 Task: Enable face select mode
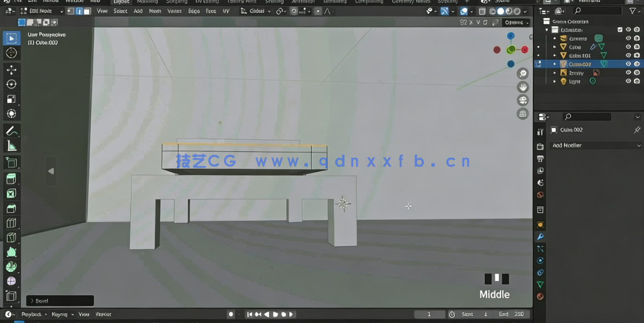tap(87, 11)
